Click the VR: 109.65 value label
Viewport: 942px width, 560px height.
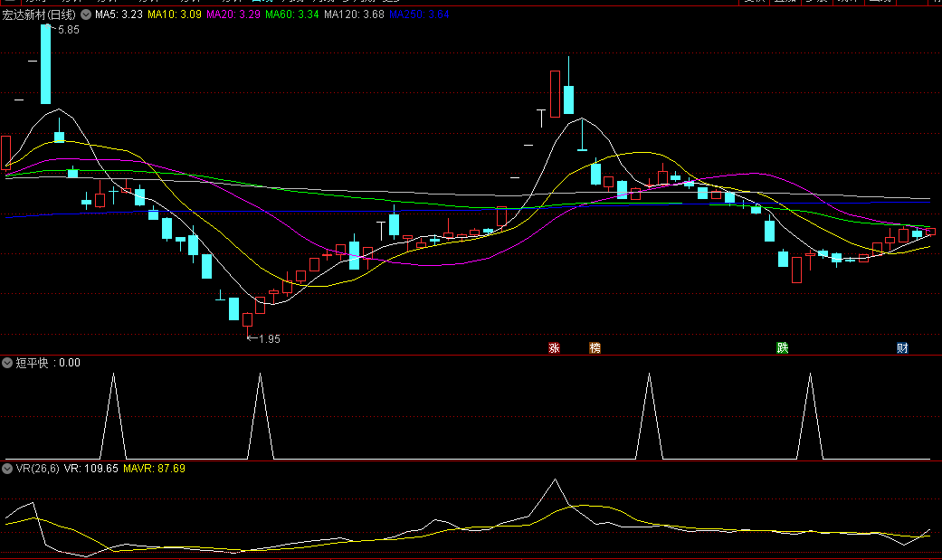click(x=91, y=469)
